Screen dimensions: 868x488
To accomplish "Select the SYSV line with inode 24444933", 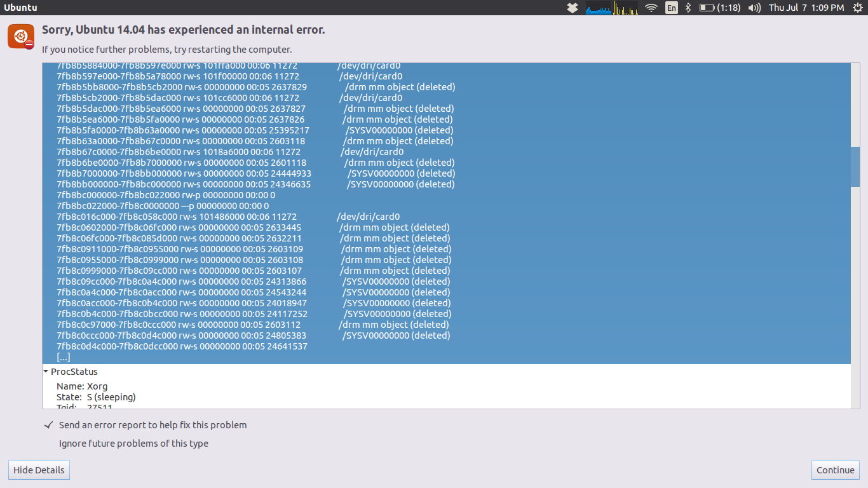I will [256, 173].
